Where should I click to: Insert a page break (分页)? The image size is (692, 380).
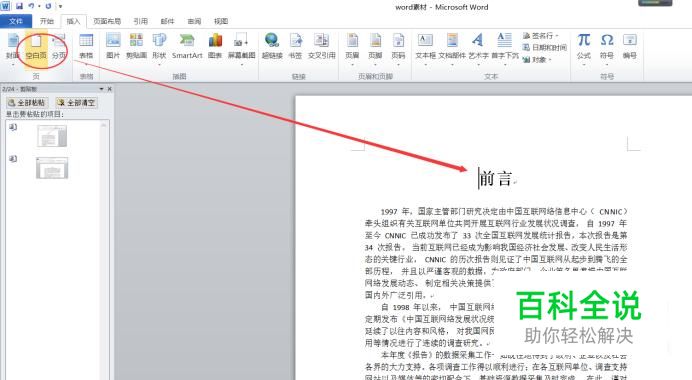click(59, 46)
